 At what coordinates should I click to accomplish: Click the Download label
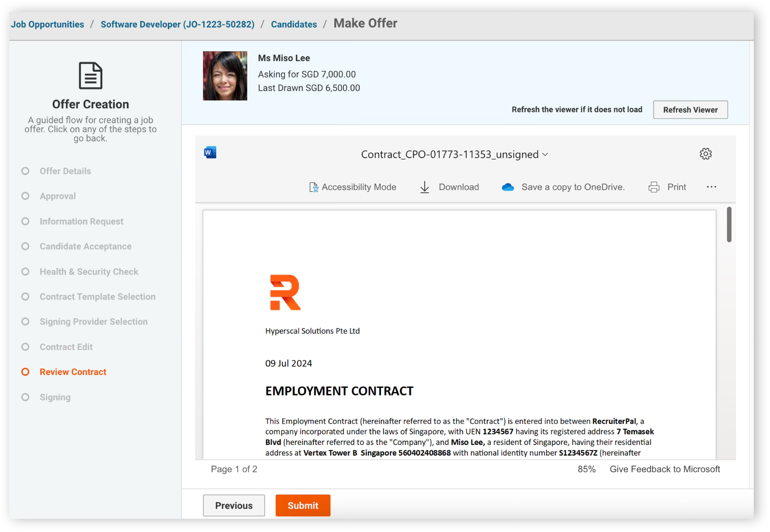459,187
